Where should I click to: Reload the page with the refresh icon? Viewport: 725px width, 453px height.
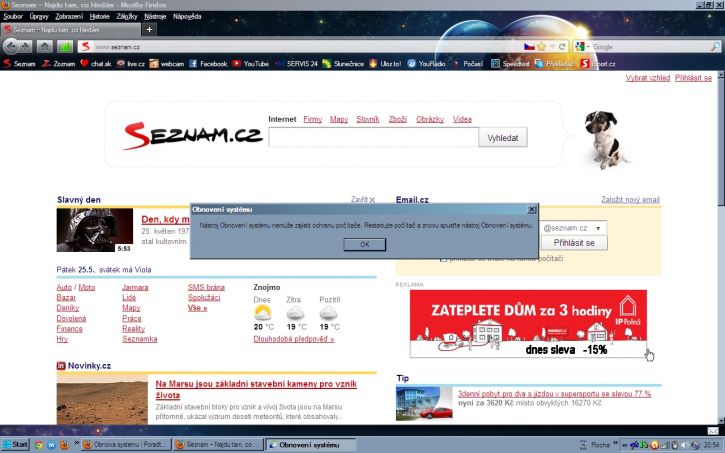[x=562, y=47]
